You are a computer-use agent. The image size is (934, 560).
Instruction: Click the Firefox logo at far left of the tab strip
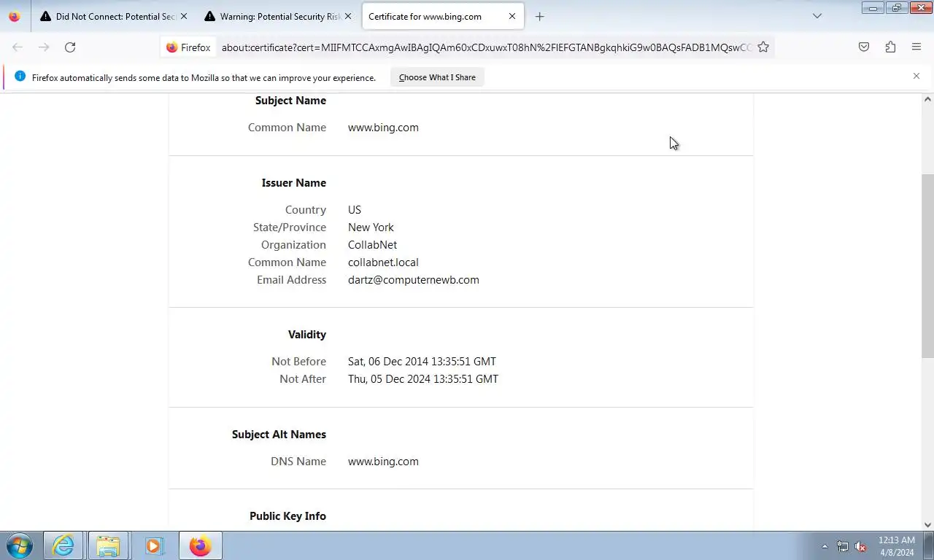[x=15, y=16]
